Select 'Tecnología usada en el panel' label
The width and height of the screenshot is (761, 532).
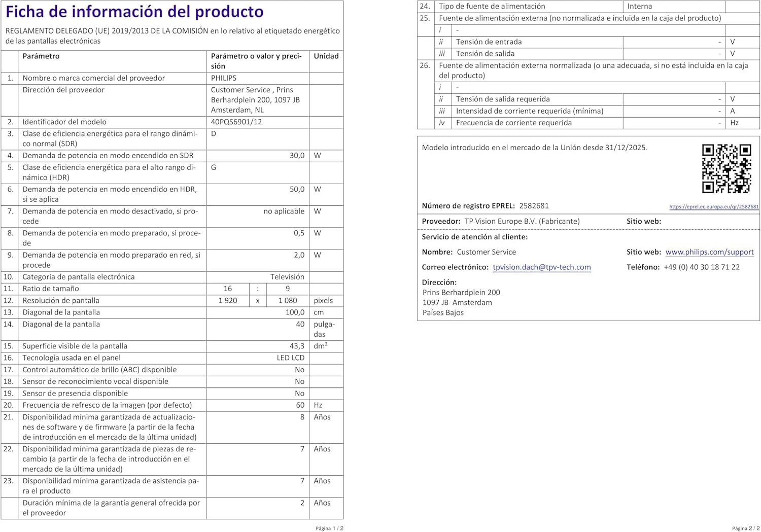coord(72,358)
